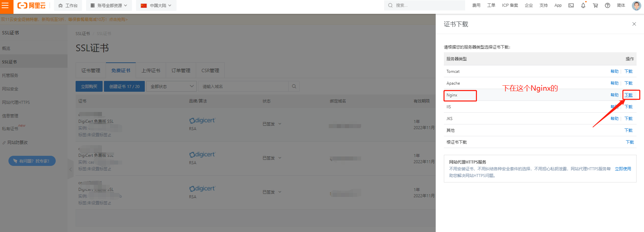Viewport: 644px width, 232px height.
Task: Click the 立即使用 link
Action: 623,169
